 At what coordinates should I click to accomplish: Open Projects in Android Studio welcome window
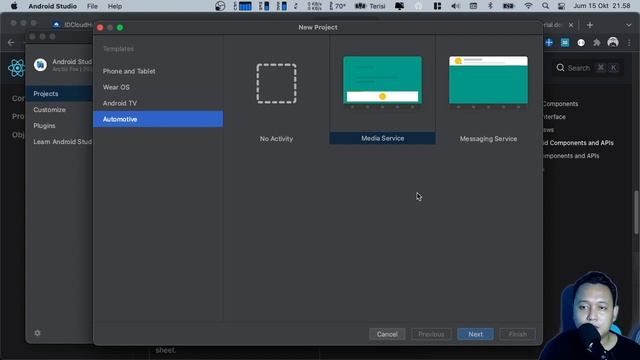click(x=59, y=93)
